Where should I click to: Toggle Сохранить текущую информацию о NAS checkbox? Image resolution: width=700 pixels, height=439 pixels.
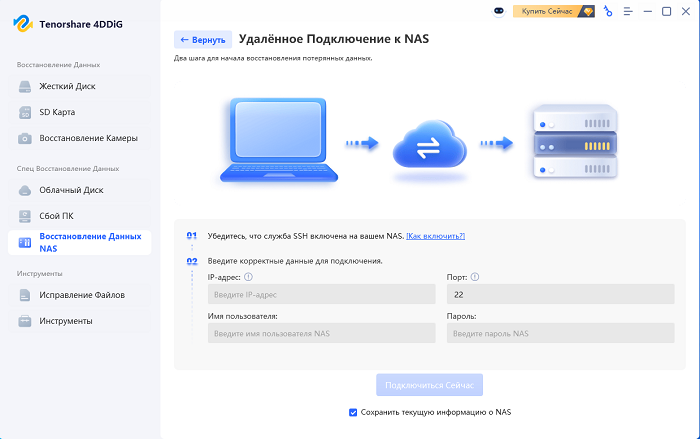pos(353,412)
